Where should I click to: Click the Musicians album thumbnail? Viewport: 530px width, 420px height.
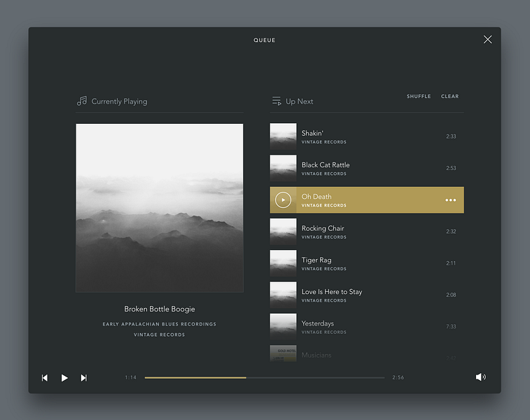(x=284, y=353)
